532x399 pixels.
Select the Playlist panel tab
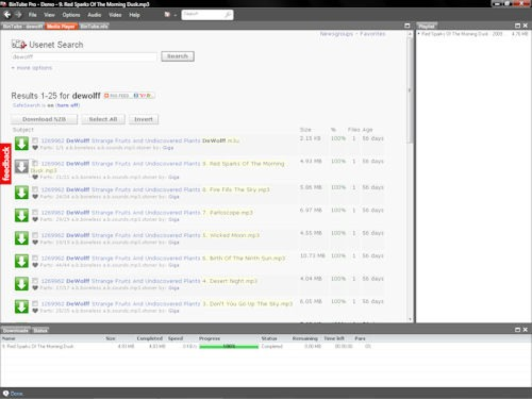(x=427, y=26)
